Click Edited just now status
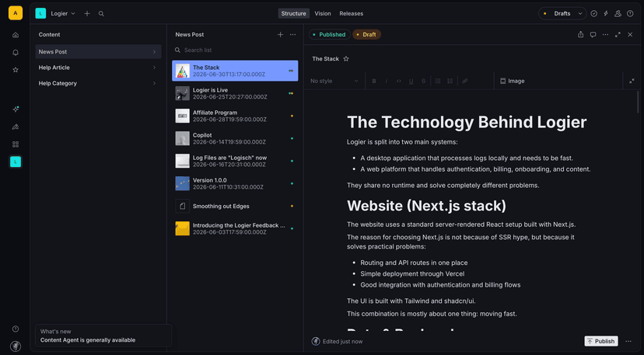Screen dimensions: 644x355 [342, 342]
